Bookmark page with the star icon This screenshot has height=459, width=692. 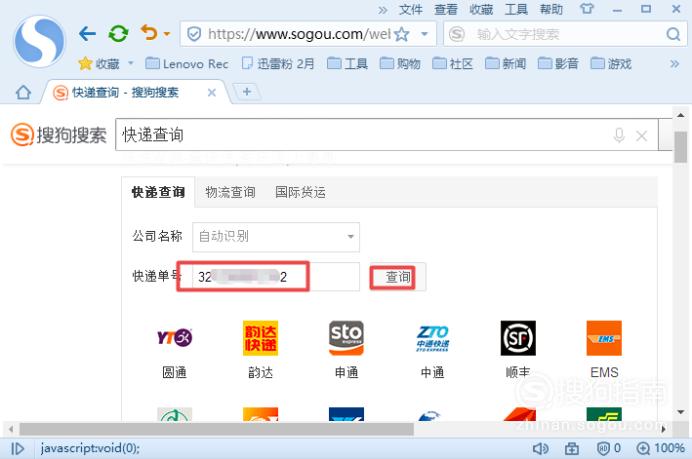(x=402, y=34)
